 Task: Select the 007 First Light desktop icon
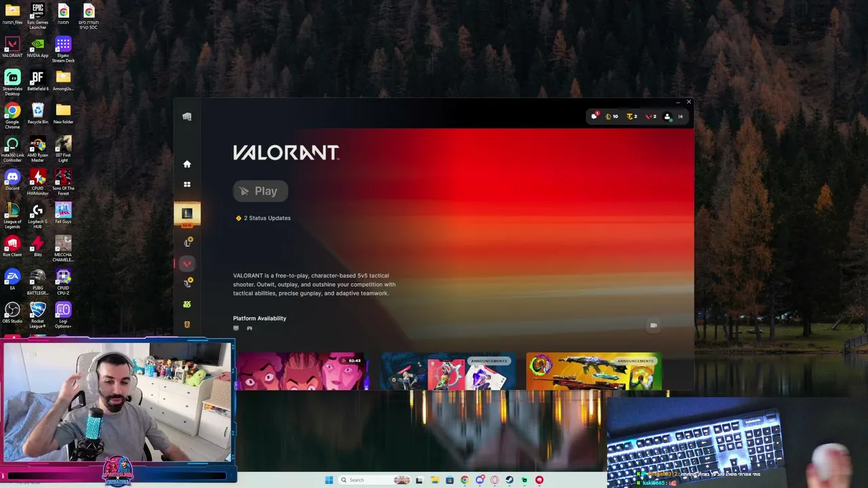pos(63,149)
